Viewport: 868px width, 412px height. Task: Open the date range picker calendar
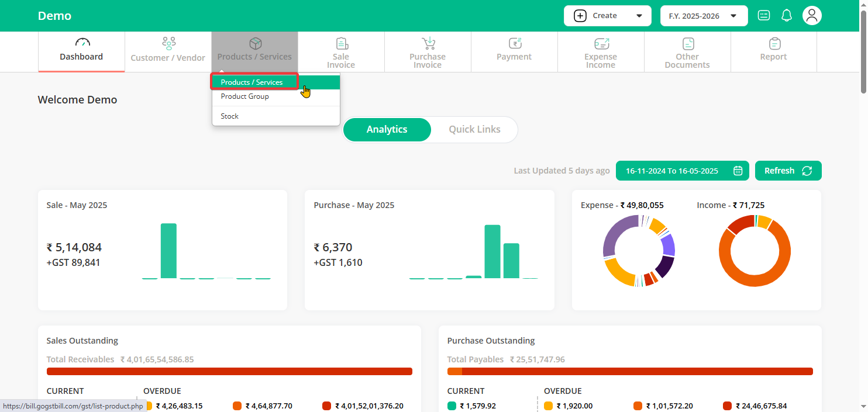coord(738,171)
